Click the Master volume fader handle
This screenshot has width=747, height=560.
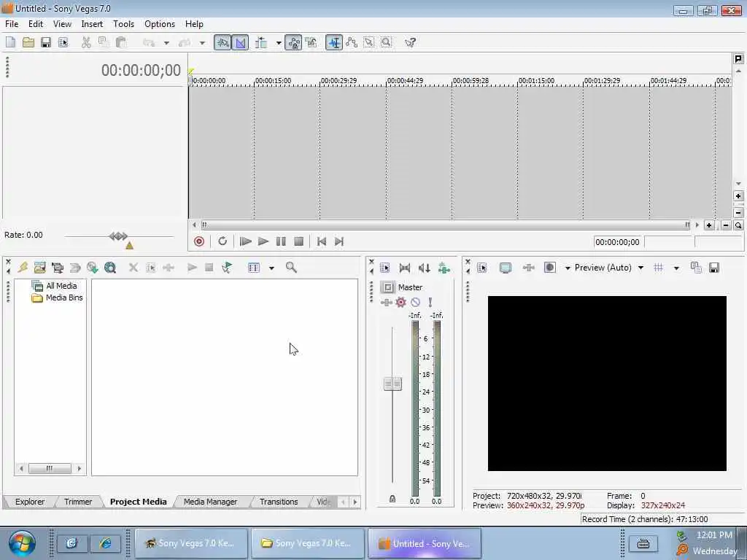click(392, 384)
